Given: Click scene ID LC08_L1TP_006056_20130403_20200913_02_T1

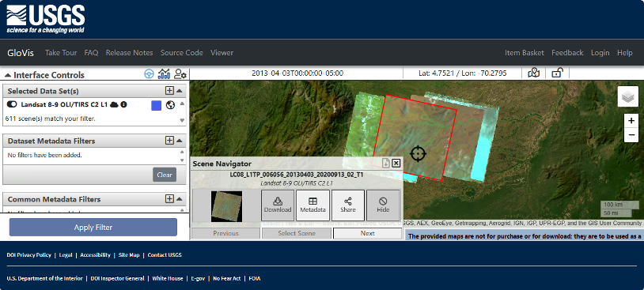Looking at the screenshot, I should 297,175.
